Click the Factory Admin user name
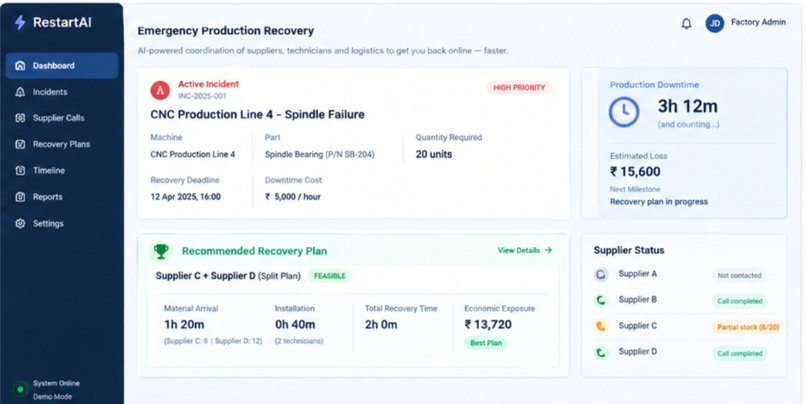The image size is (806, 404). coord(758,22)
